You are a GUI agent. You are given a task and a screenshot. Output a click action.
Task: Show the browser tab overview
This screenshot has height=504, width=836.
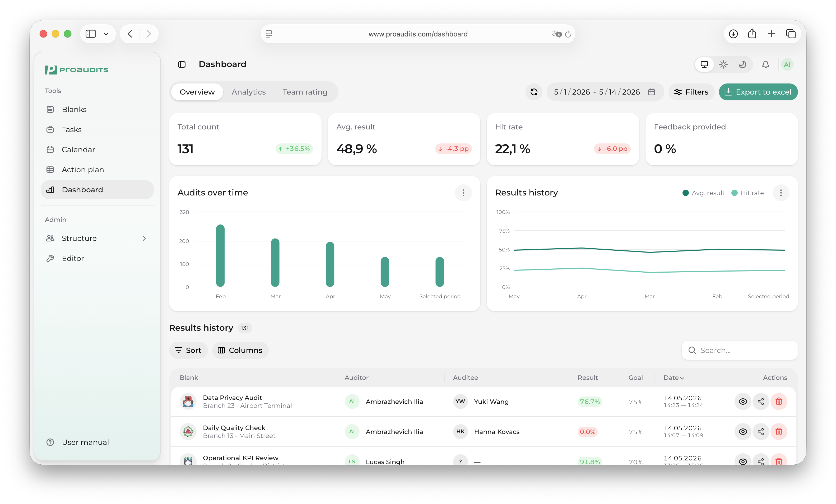pos(791,34)
